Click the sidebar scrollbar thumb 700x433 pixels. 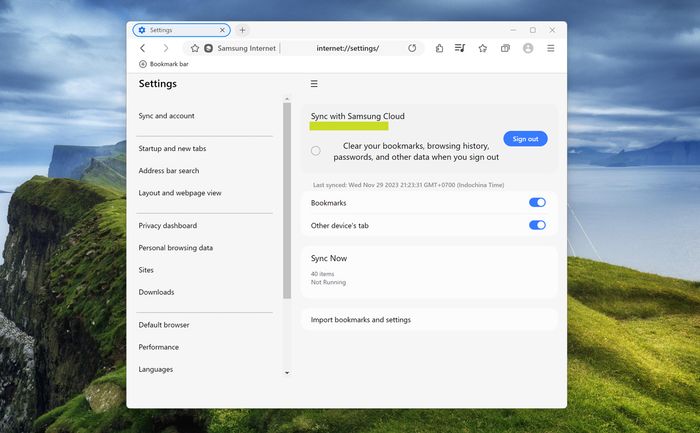click(287, 200)
